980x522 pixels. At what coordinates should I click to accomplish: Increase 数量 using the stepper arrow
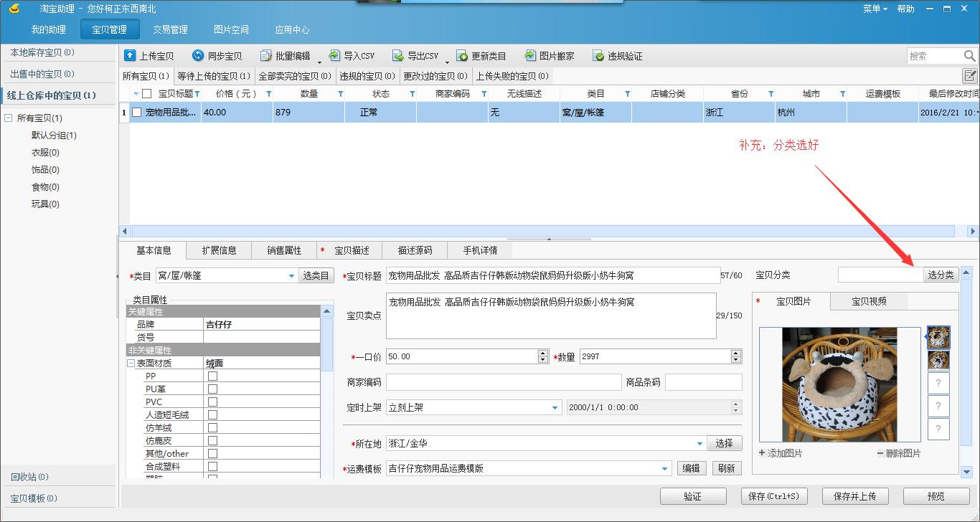[735, 352]
